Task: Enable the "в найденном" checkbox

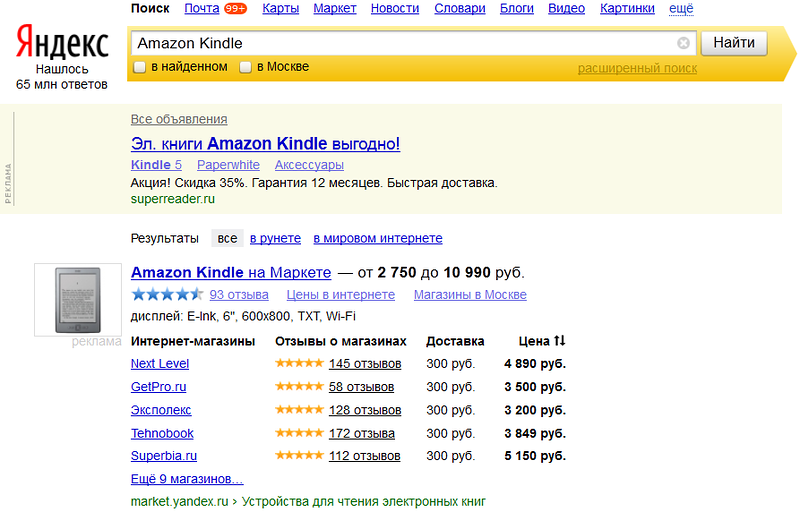Action: [x=140, y=67]
